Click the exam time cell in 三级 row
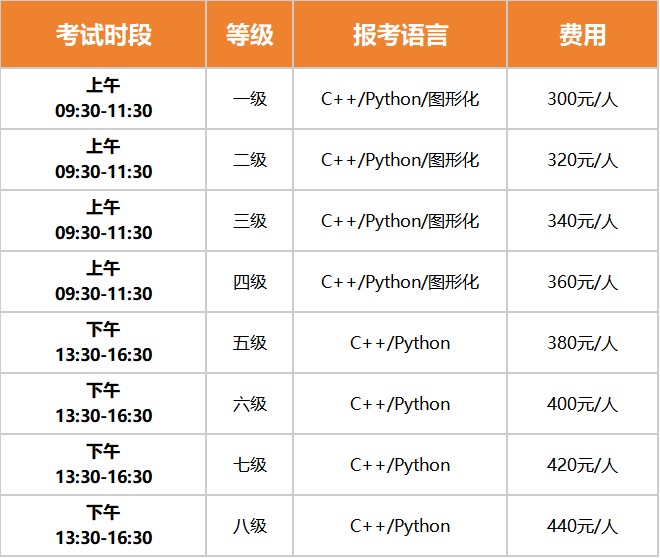Image resolution: width=660 pixels, height=558 pixels. [104, 221]
